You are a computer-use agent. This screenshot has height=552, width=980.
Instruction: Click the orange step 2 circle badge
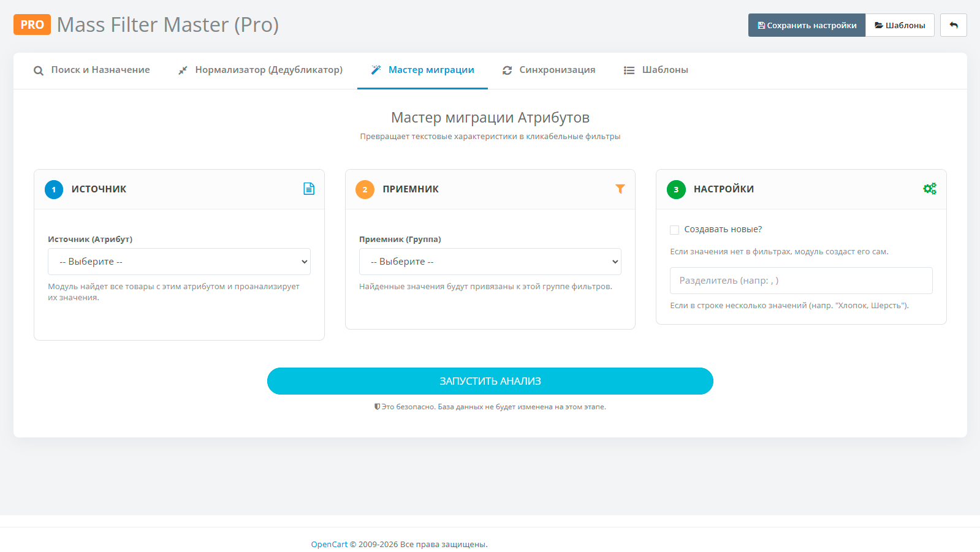[x=365, y=189]
